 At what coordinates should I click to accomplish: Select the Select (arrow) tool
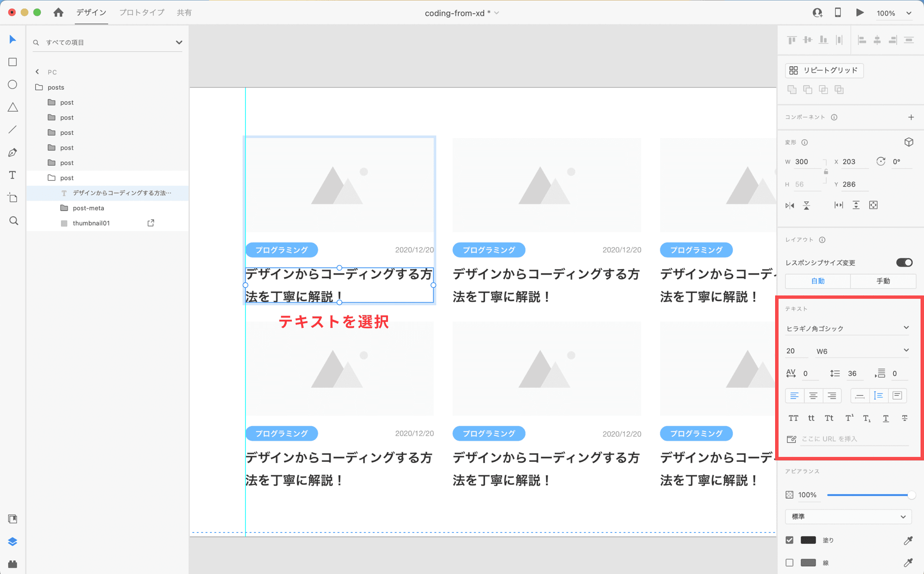(x=13, y=40)
